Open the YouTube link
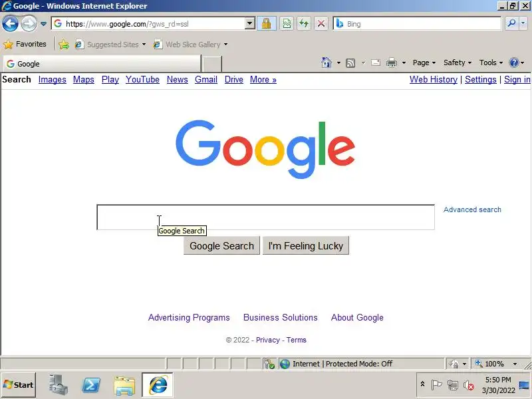Image resolution: width=532 pixels, height=399 pixels. [x=142, y=79]
